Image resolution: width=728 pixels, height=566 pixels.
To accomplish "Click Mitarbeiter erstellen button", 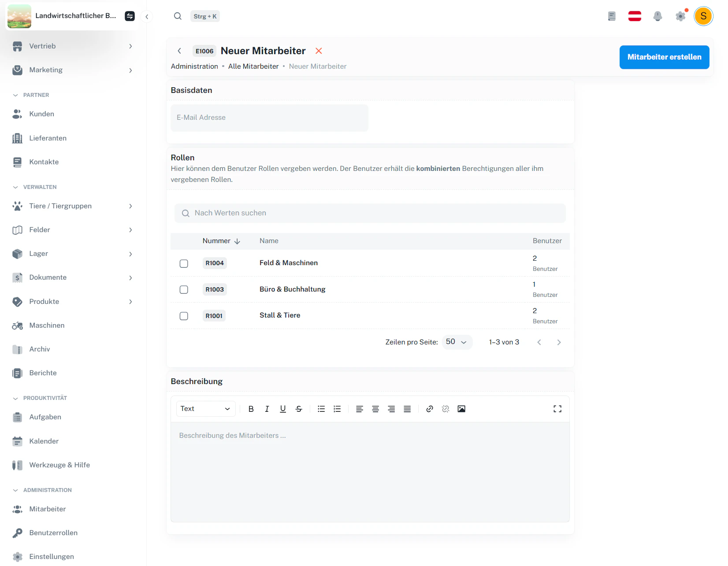I will 664,57.
